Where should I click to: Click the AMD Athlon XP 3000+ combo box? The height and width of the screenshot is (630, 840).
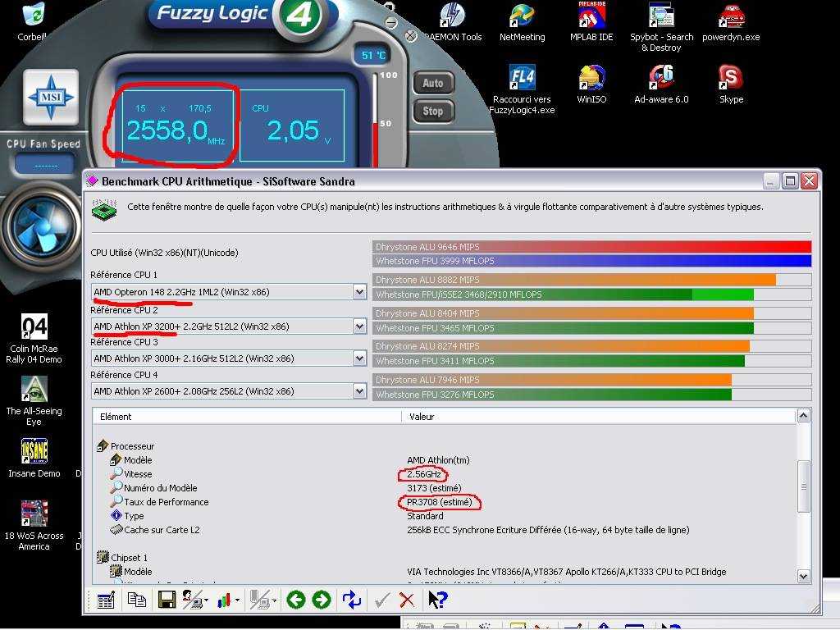pos(229,358)
